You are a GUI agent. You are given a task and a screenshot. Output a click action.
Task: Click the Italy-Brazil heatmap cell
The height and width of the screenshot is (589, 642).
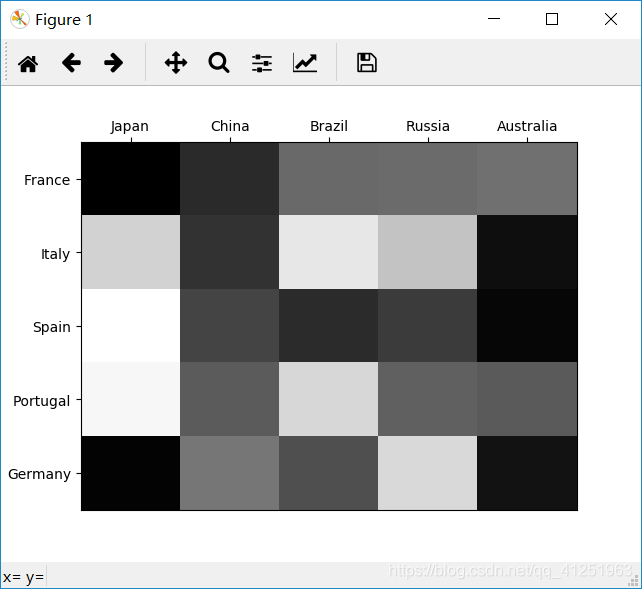coord(328,252)
